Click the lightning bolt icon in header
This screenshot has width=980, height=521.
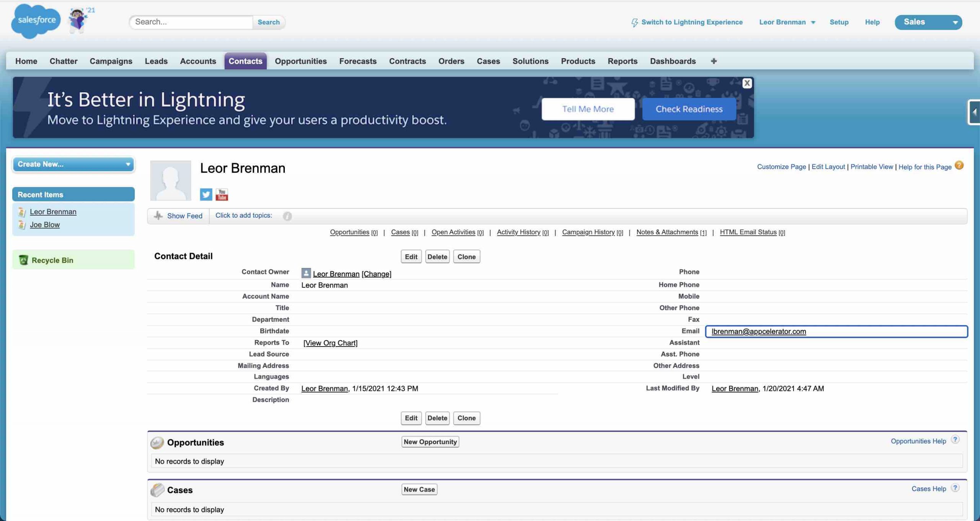(x=634, y=23)
